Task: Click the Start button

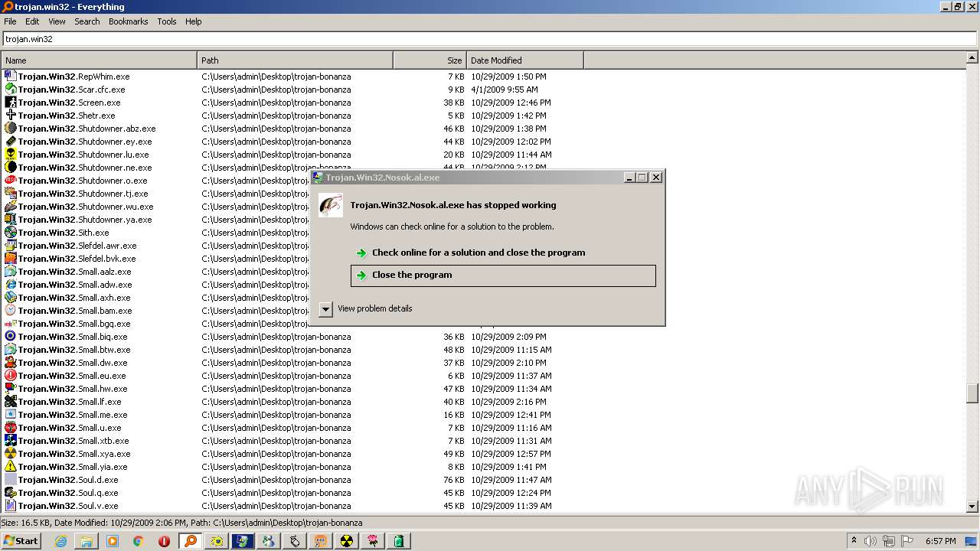Action: pyautogui.click(x=21, y=541)
